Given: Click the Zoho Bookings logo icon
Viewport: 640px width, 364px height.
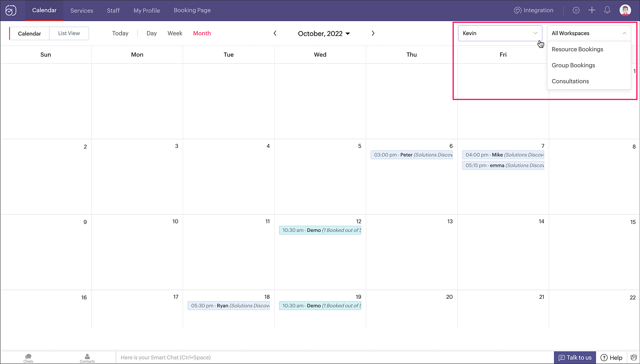Looking at the screenshot, I should click(11, 10).
